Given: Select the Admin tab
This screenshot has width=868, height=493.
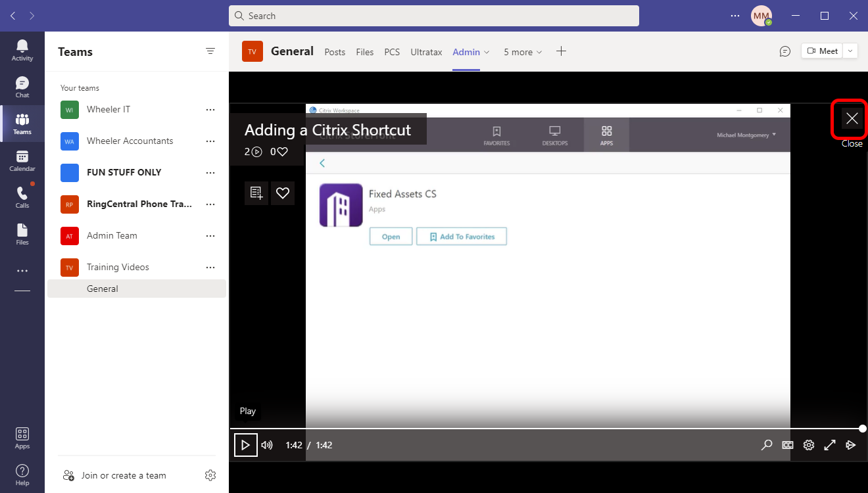Looking at the screenshot, I should click(x=466, y=52).
